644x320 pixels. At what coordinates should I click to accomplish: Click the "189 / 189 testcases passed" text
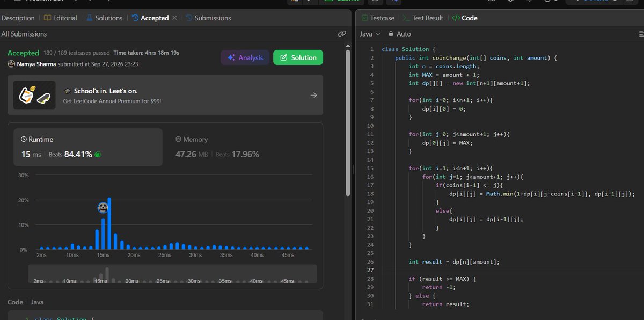click(x=76, y=53)
